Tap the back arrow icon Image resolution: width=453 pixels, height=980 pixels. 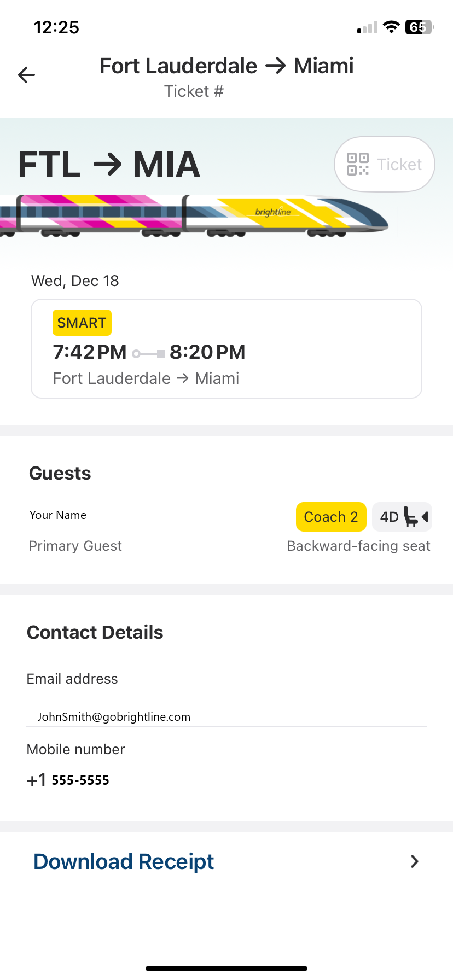pos(26,75)
